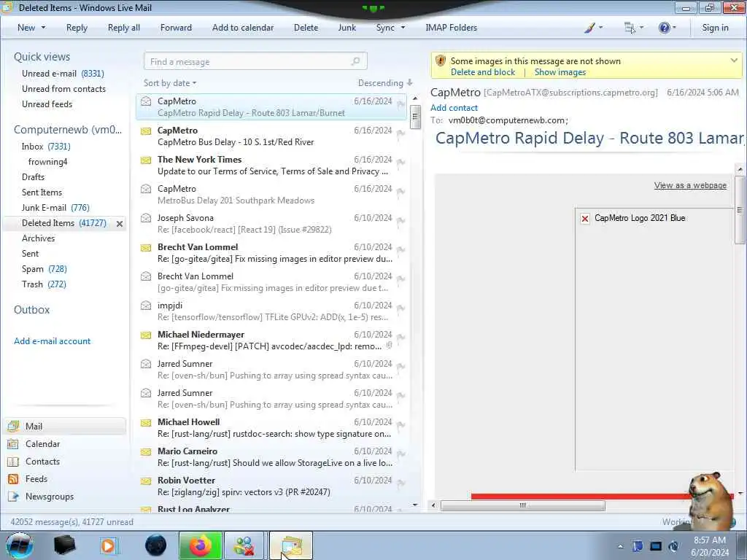The image size is (747, 560).
Task: Click Add to calendar
Action: (x=243, y=28)
